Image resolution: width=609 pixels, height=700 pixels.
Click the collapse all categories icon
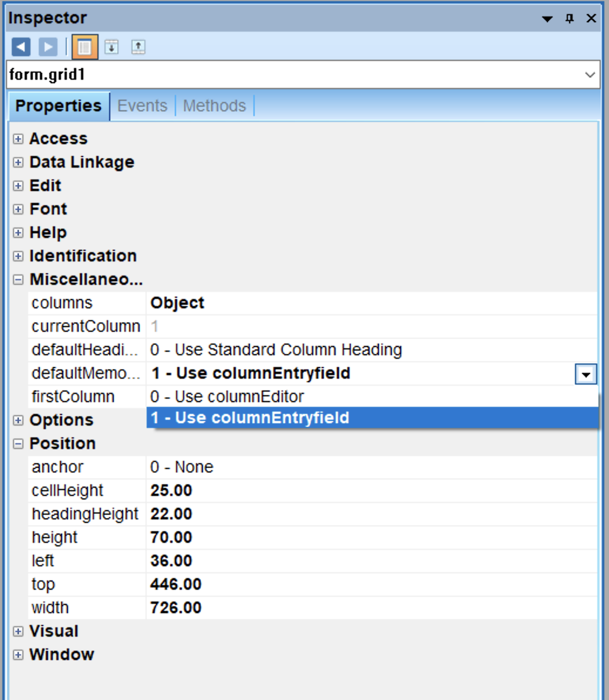[138, 47]
